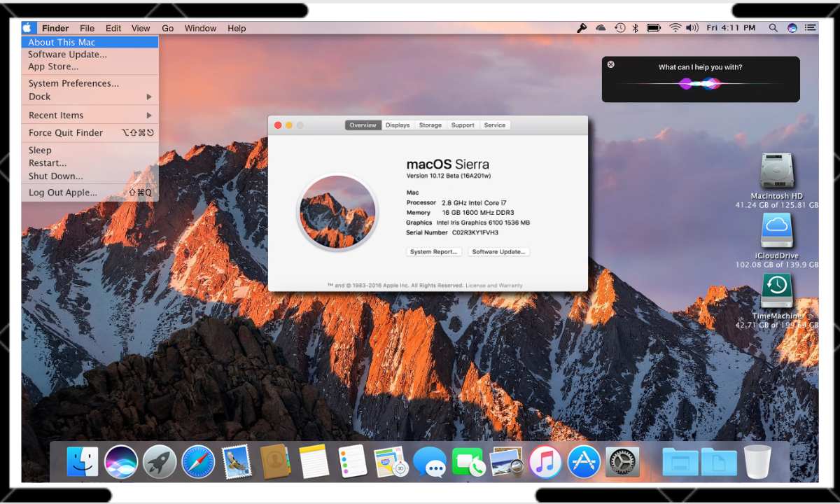Click the Apple logo menu
Screen dimensions: 840x504
pyautogui.click(x=27, y=28)
